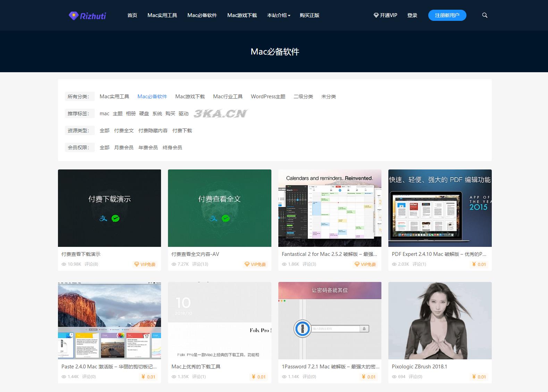Click eye views icon on Fantastical card
The image size is (548, 392).
point(284,264)
